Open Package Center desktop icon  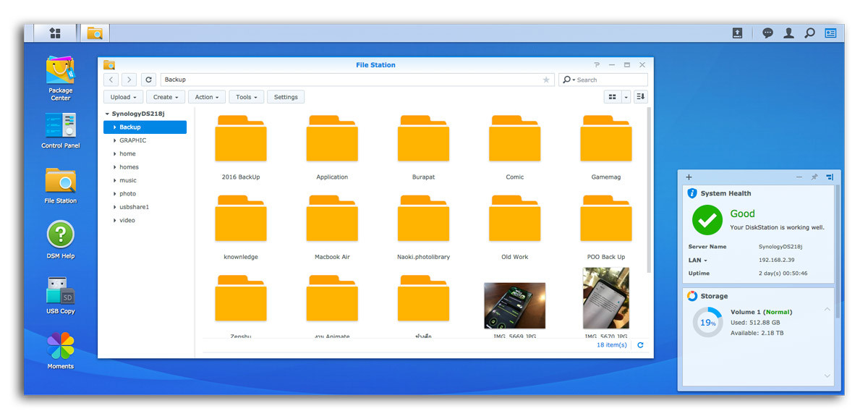coord(61,78)
